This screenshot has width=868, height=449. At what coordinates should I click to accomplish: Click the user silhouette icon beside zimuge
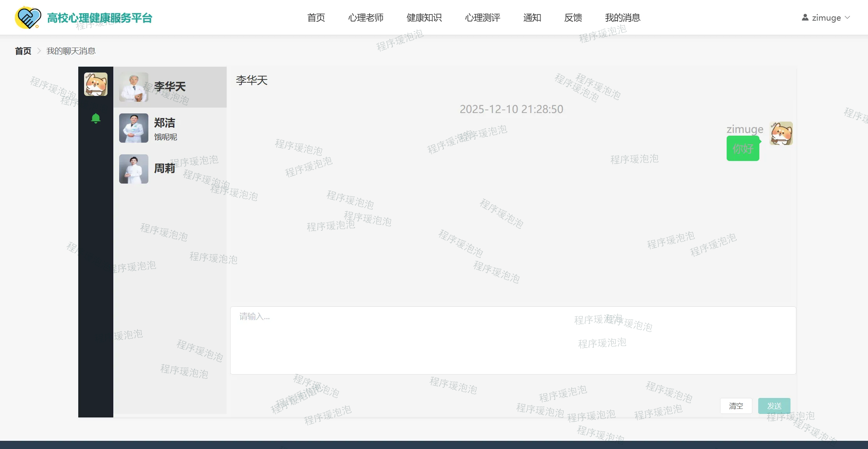tap(805, 18)
